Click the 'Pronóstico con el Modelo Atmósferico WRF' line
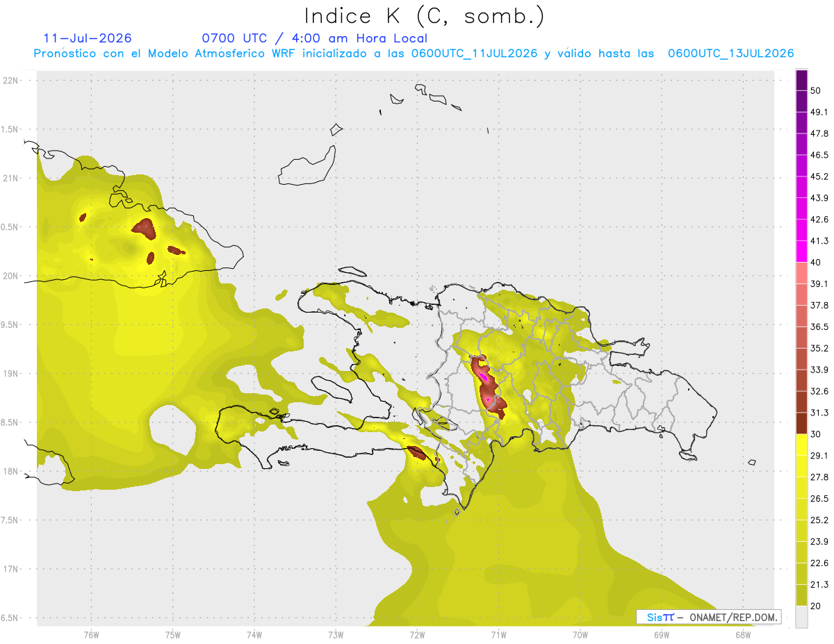 (x=414, y=53)
